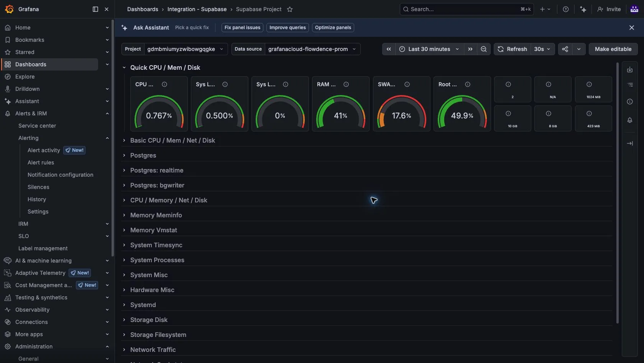Click the collapse sidebar arrow icon
Screen dimensions: 644x363
tap(630, 143)
